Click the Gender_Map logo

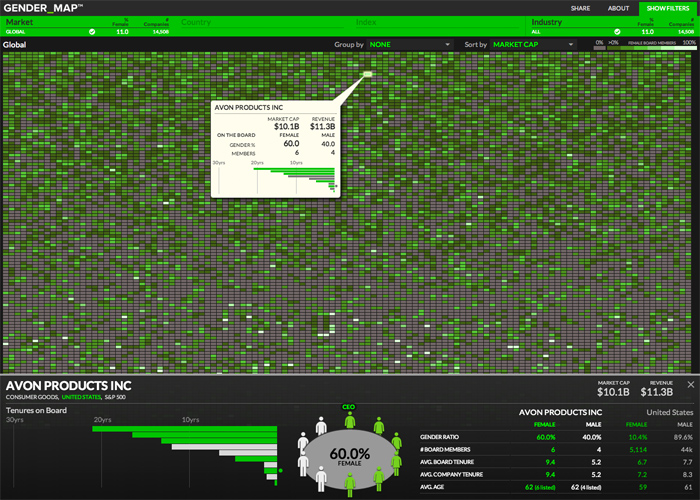43,8
